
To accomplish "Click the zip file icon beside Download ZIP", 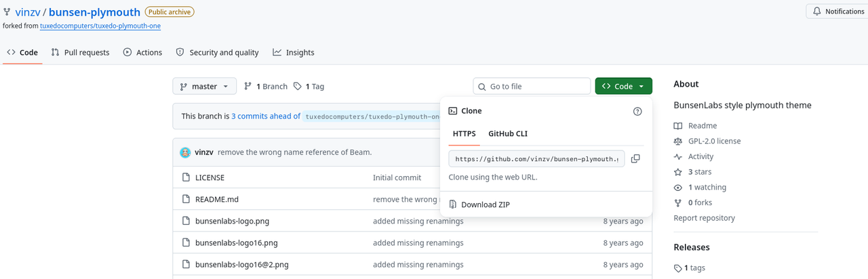I will [453, 205].
